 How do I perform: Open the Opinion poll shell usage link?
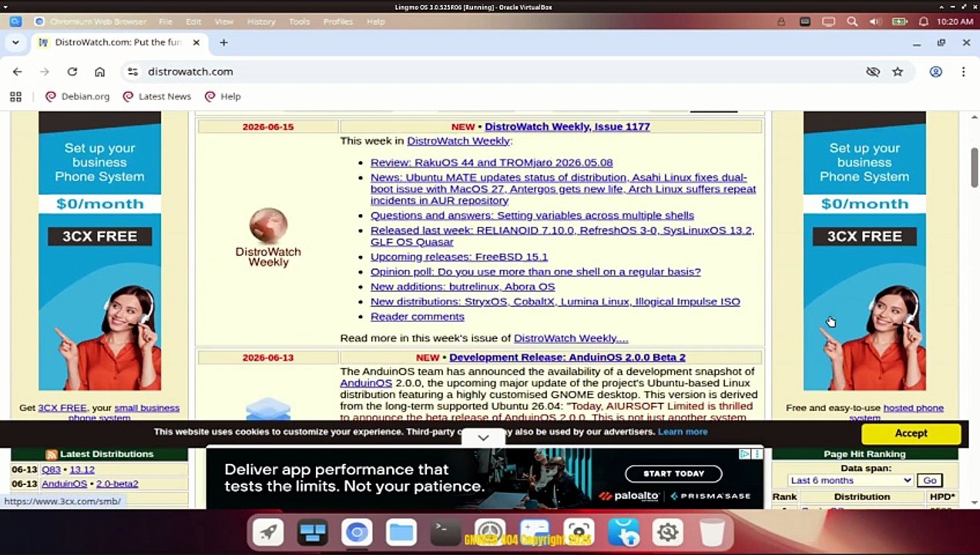pyautogui.click(x=535, y=272)
